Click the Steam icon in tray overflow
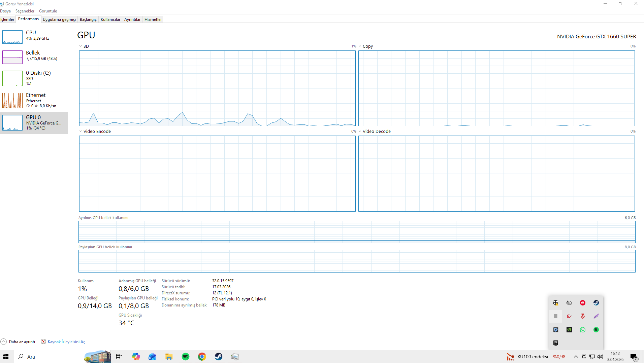This screenshot has height=363, width=644. pos(596,303)
